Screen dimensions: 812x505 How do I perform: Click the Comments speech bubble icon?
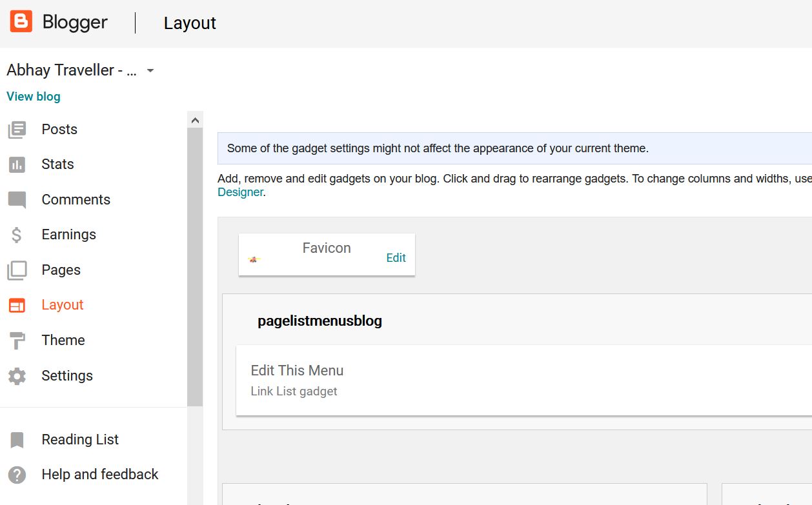pyautogui.click(x=17, y=200)
